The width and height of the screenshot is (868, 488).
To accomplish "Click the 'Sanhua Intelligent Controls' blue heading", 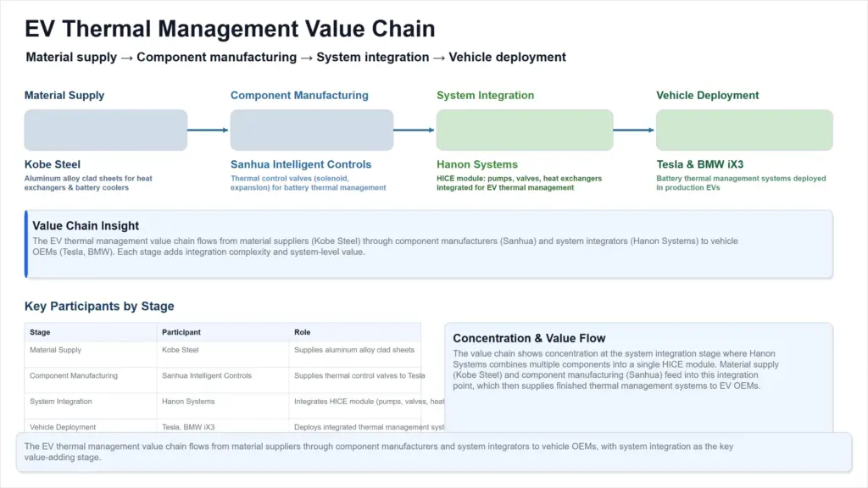I will click(301, 164).
